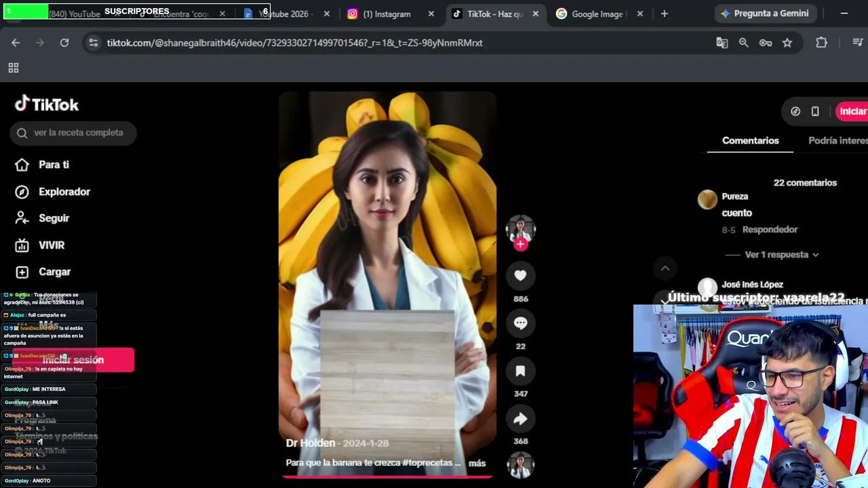Viewport: 868px width, 488px height.
Task: Click the Google Translate icon in address bar
Action: 722,43
